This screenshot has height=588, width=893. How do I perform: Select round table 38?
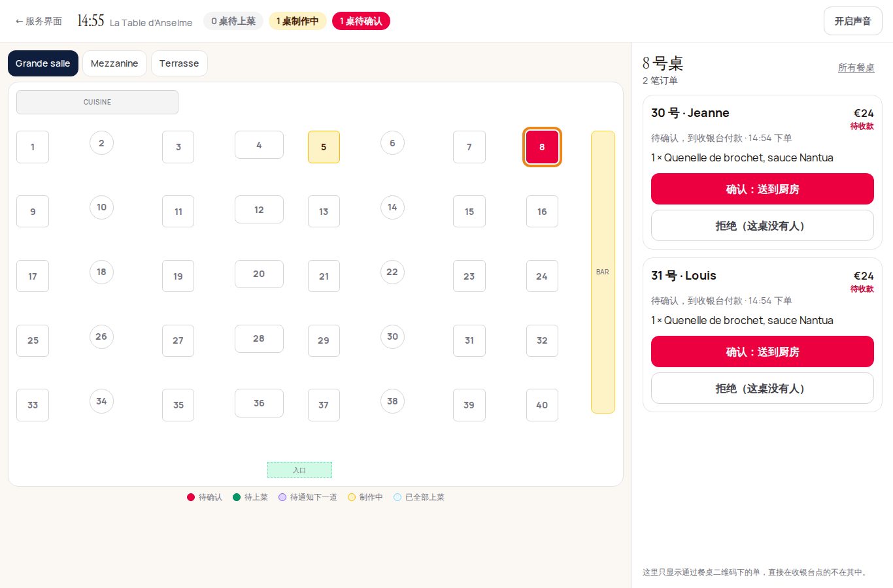(x=392, y=401)
